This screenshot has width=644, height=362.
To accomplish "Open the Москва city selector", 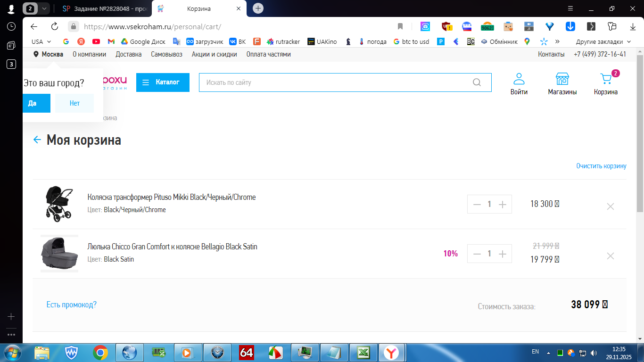I will tap(48, 54).
